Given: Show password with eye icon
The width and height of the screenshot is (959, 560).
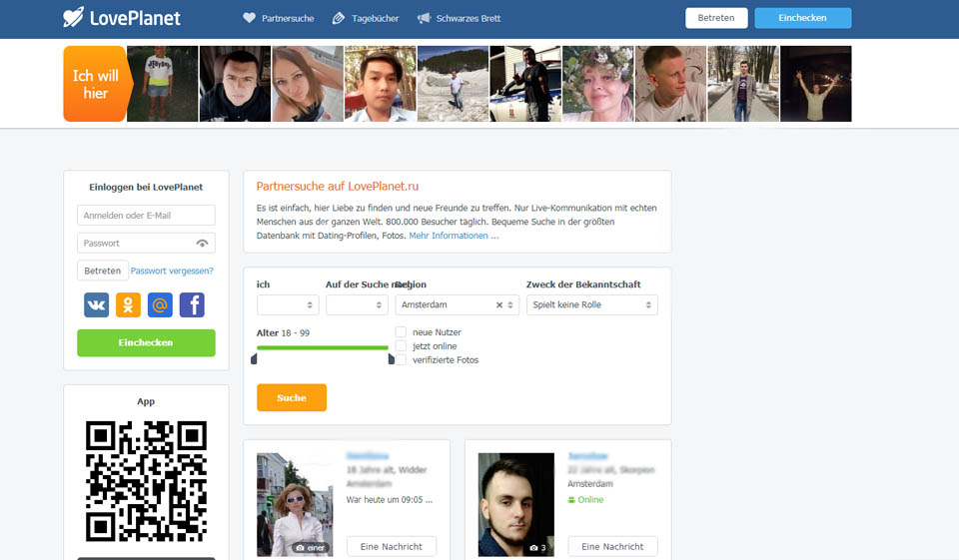Looking at the screenshot, I should (203, 243).
